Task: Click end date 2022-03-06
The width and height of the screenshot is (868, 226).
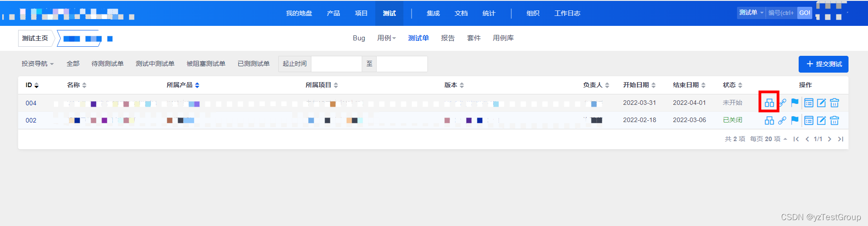Action: click(x=689, y=120)
